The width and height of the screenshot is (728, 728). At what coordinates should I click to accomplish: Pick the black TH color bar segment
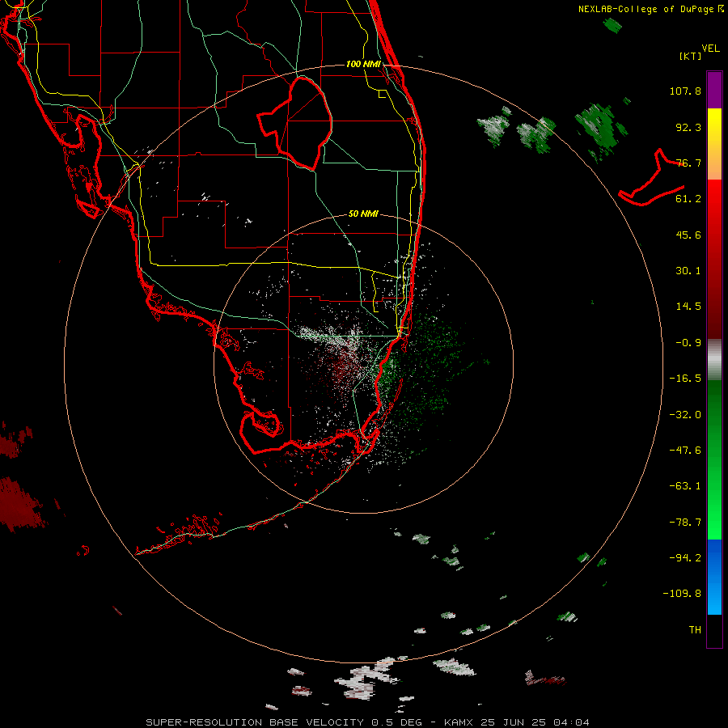coord(714,630)
